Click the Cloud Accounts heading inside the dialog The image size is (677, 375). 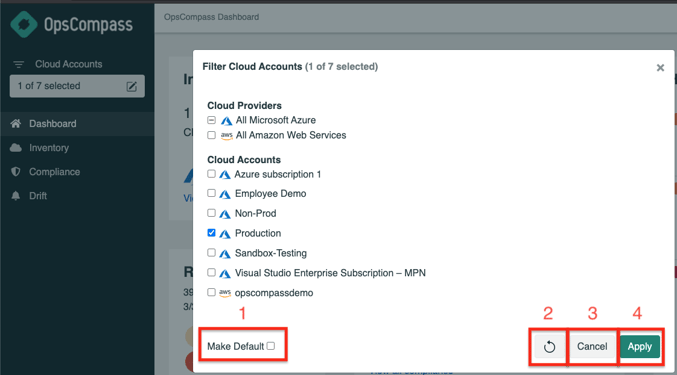coord(244,160)
